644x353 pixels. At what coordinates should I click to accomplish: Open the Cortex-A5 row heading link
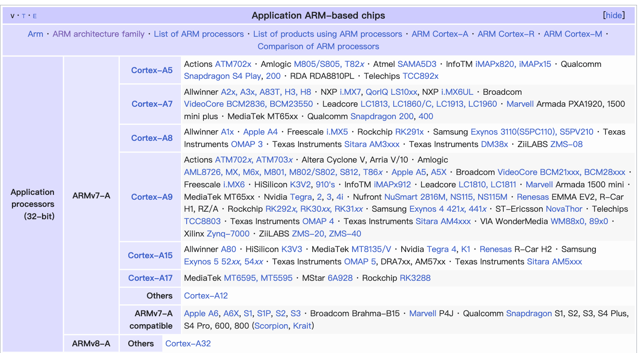(x=152, y=70)
